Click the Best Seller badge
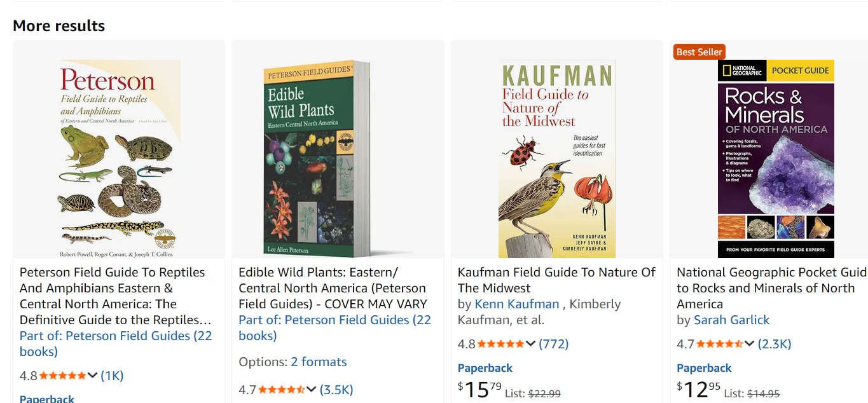Viewport: 868px width, 403px height. point(699,52)
